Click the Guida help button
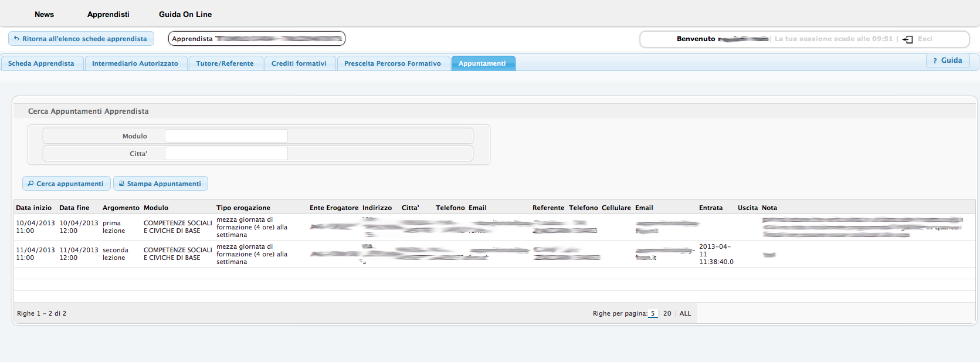This screenshot has width=980, height=362. [947, 60]
